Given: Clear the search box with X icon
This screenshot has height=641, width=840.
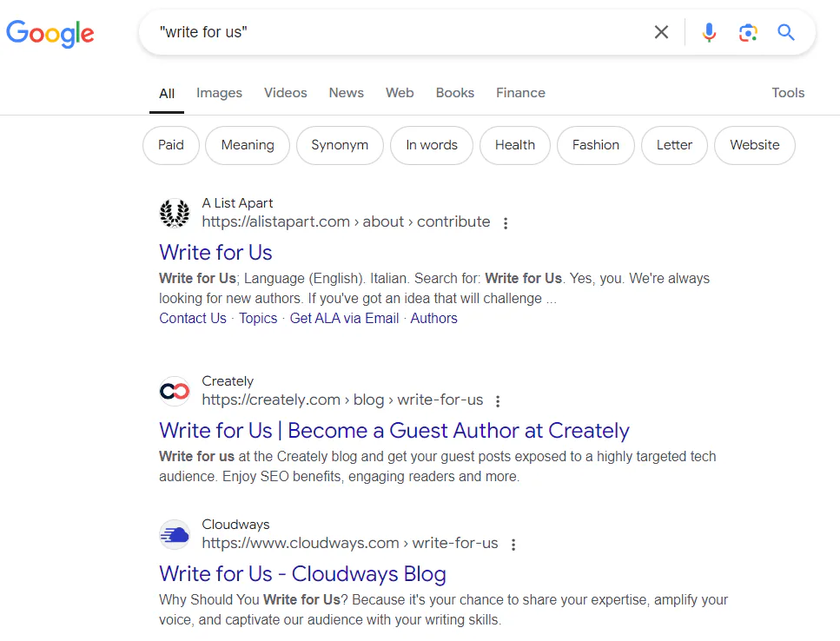Looking at the screenshot, I should tap(661, 32).
